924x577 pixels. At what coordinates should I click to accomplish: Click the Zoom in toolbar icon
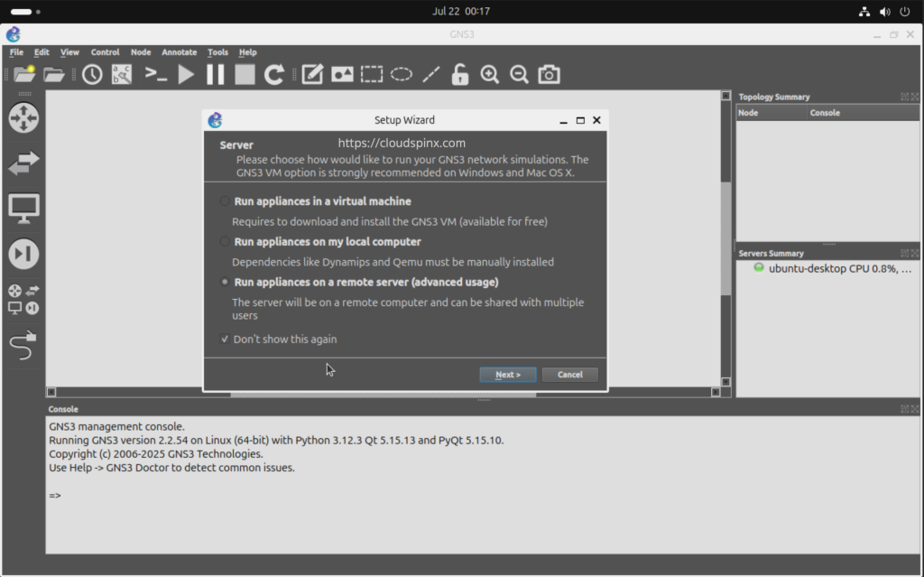point(490,74)
